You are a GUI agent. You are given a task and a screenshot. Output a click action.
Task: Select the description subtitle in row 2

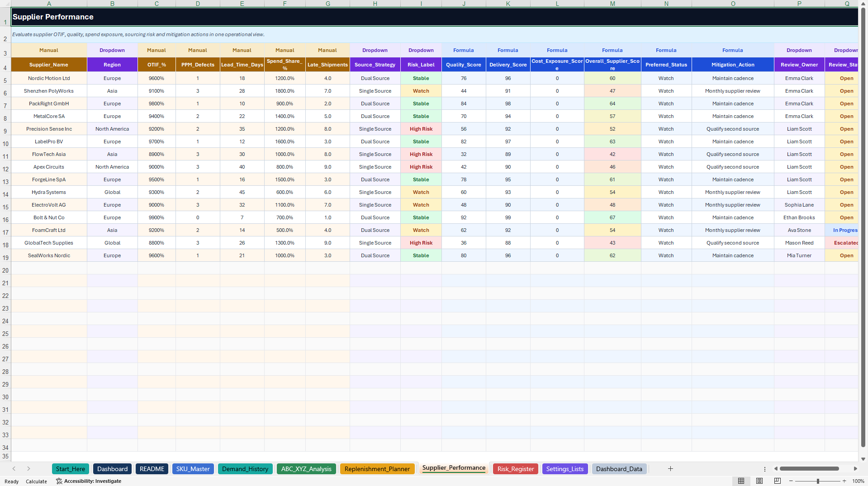(434, 34)
